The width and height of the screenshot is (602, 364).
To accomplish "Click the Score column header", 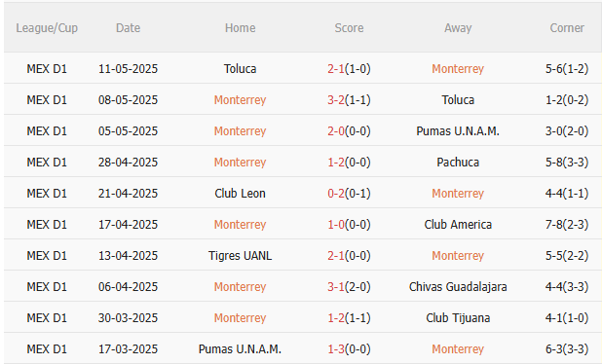I will tap(349, 27).
